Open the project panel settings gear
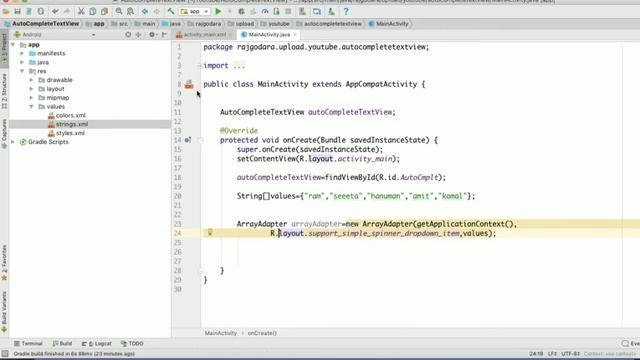The width and height of the screenshot is (640, 360). pos(152,35)
